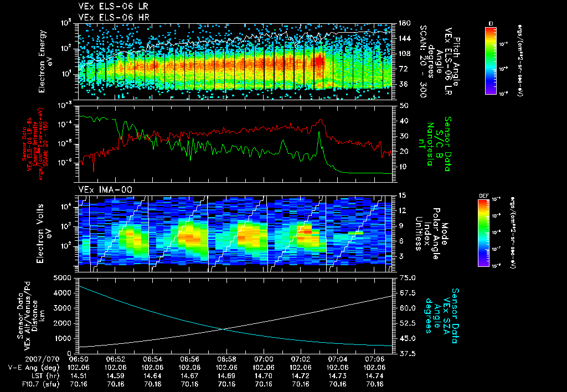This screenshot has height=392, width=567.
Task: Click the LST value '14.70'
Action: click(x=264, y=376)
